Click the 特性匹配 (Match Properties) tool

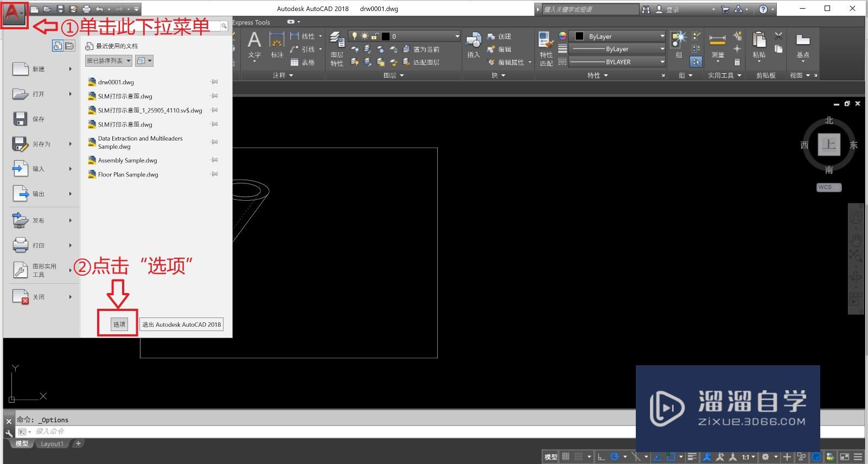(546, 49)
